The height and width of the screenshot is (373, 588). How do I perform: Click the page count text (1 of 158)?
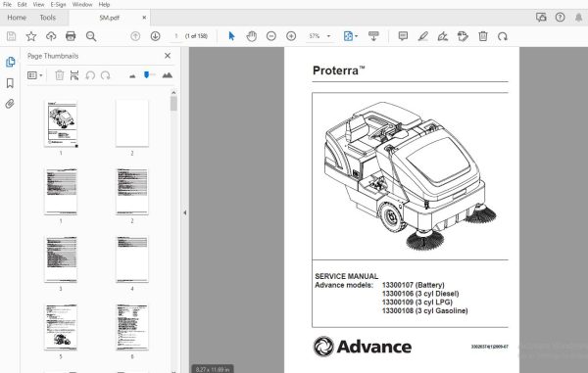[197, 36]
